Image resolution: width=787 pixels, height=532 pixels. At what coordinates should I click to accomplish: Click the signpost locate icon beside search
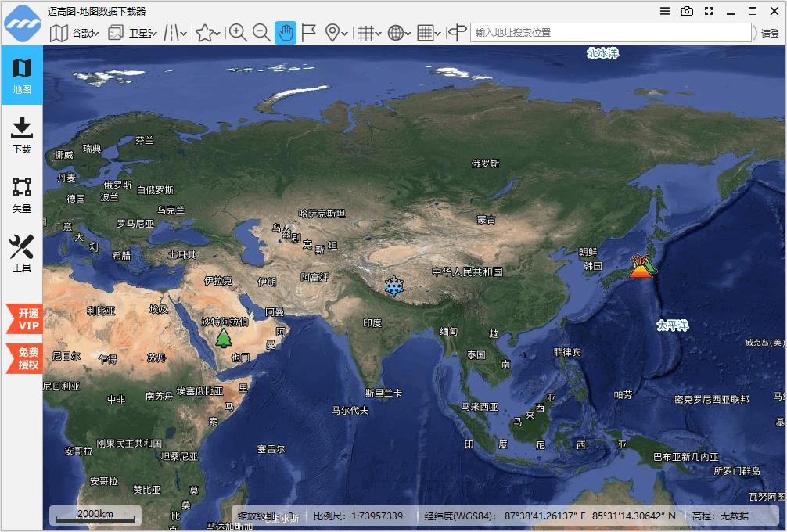pos(457,33)
